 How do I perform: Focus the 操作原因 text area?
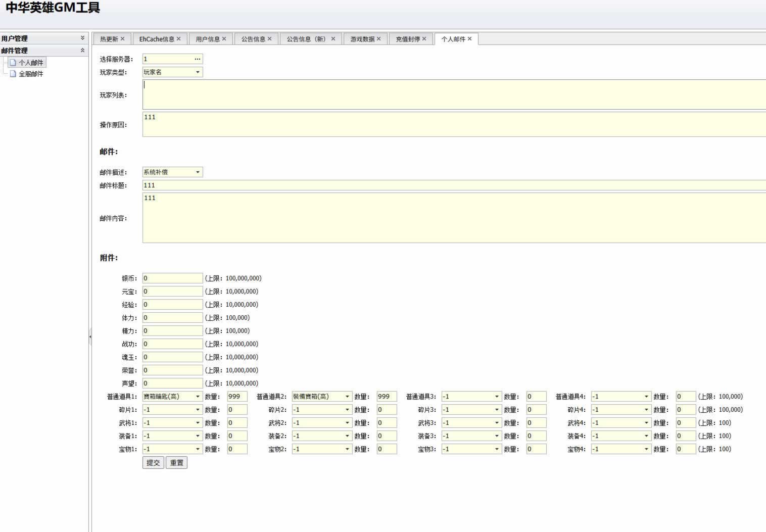(x=454, y=124)
